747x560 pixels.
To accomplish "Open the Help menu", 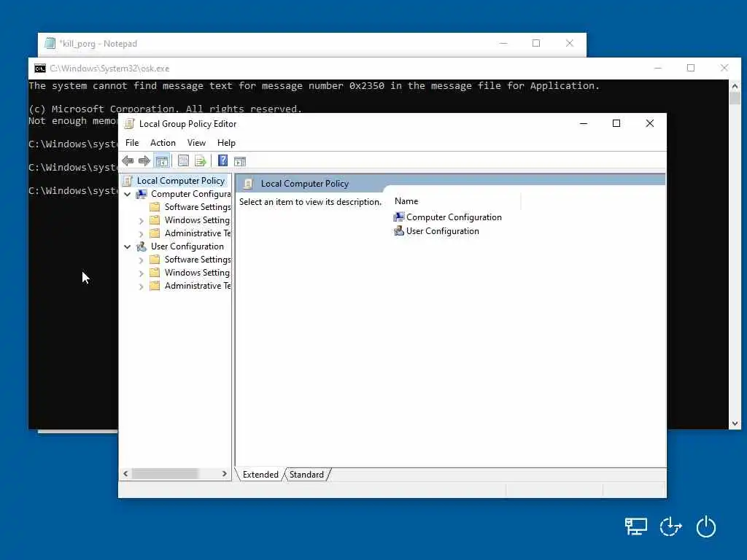I will (226, 143).
